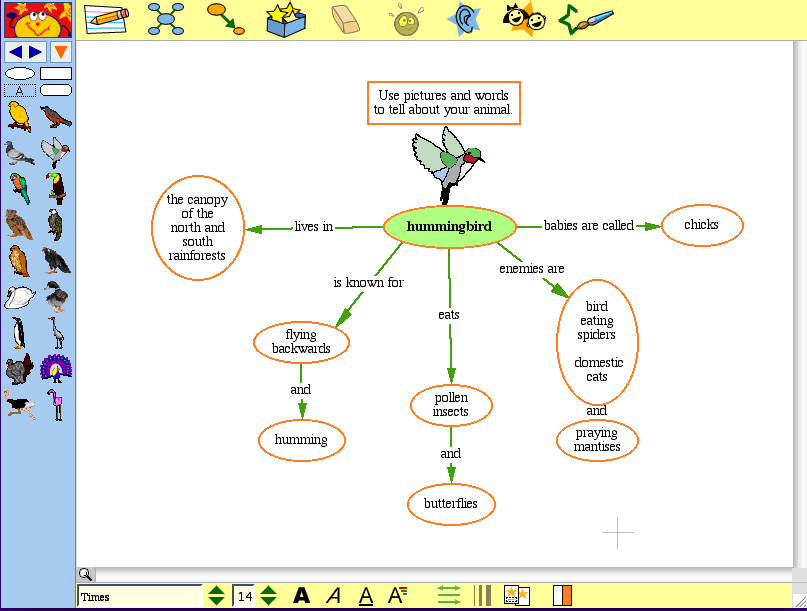This screenshot has height=611, width=807.
Task: Increase font size with the stepper arrows
Action: pos(267,592)
